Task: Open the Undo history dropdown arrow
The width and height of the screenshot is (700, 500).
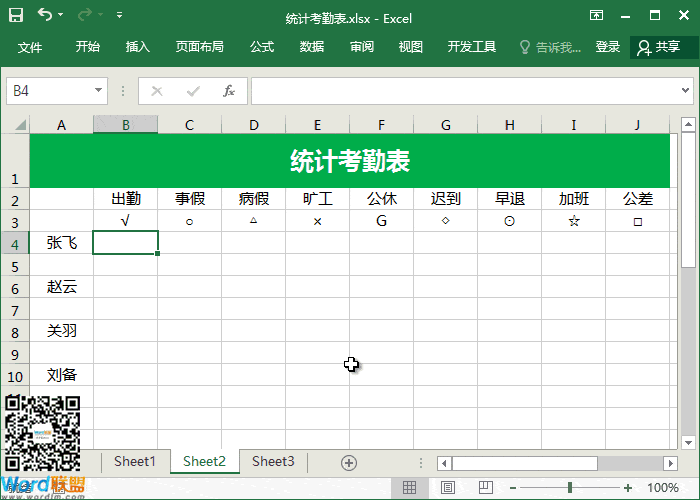Action: 60,15
